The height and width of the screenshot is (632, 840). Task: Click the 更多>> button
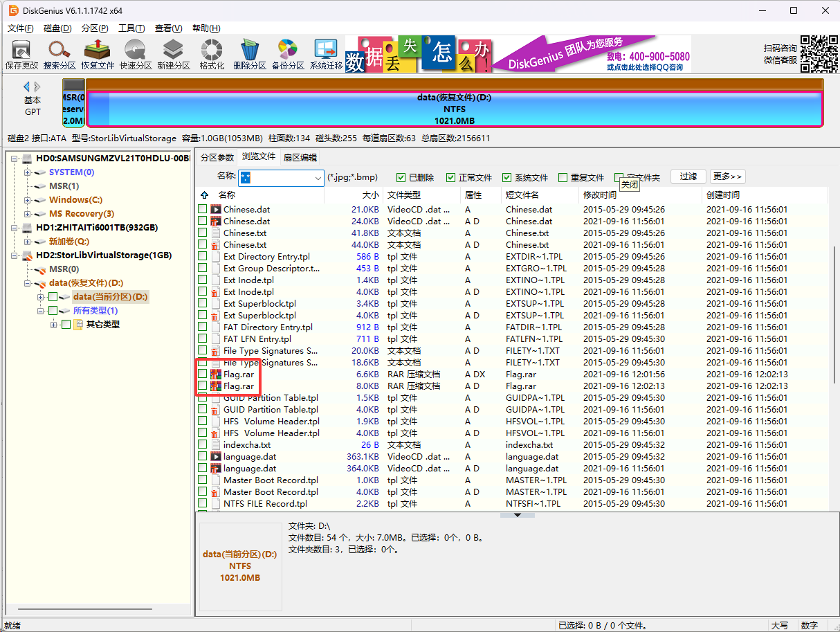tap(727, 177)
